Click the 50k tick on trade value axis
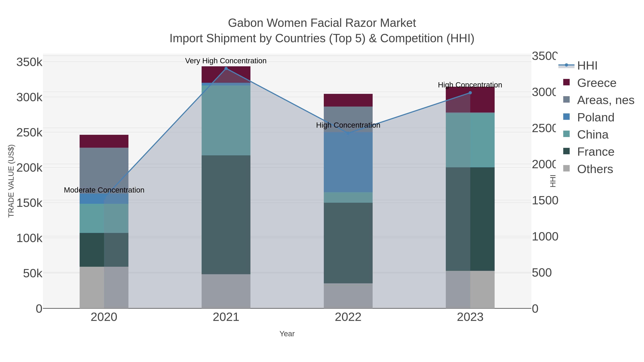 tap(33, 273)
